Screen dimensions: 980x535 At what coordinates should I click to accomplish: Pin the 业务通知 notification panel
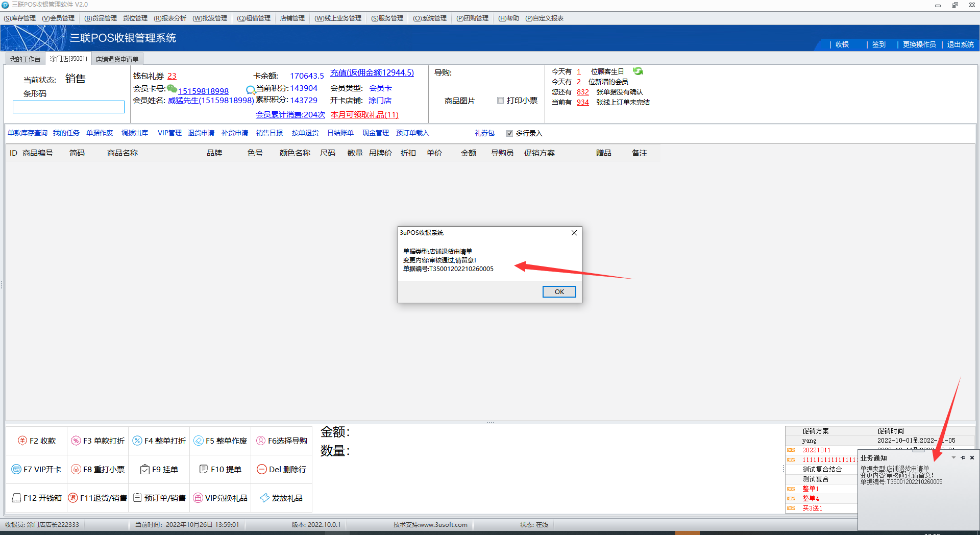963,457
